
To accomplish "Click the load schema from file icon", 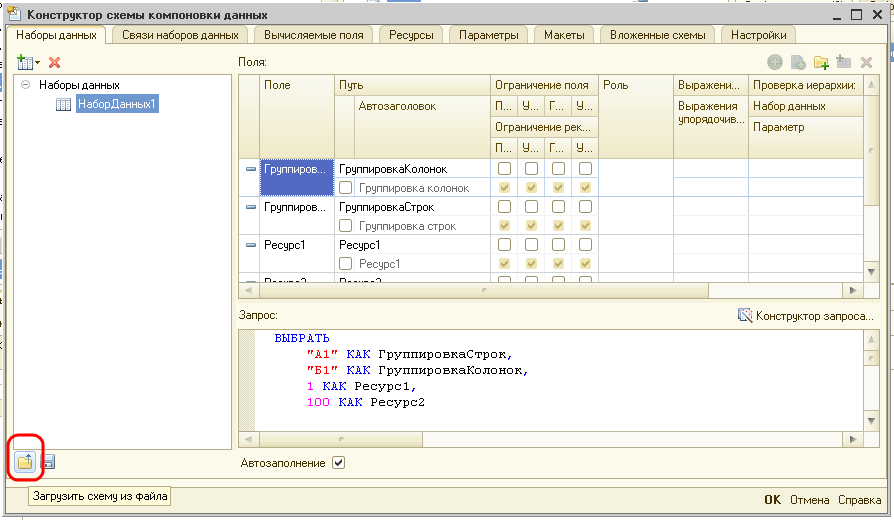I will coord(25,462).
